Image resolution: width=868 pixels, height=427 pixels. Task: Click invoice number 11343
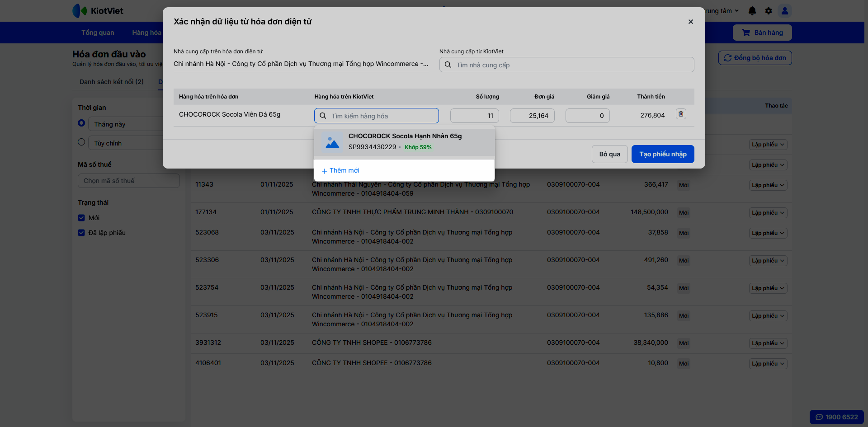204,184
